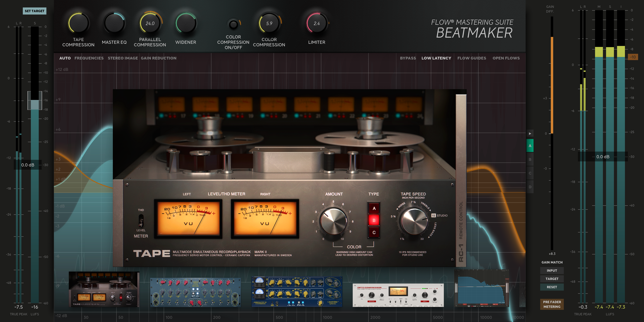Image resolution: width=644 pixels, height=322 pixels.
Task: Click the GAIN MATCH RESET button
Action: tap(552, 287)
